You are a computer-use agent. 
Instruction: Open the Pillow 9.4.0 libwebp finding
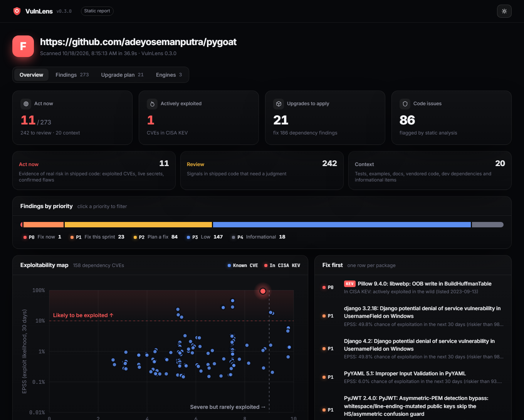click(413, 287)
